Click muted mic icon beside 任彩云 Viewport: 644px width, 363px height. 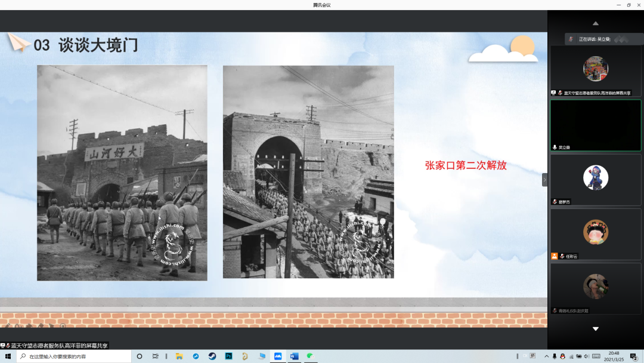pyautogui.click(x=562, y=256)
